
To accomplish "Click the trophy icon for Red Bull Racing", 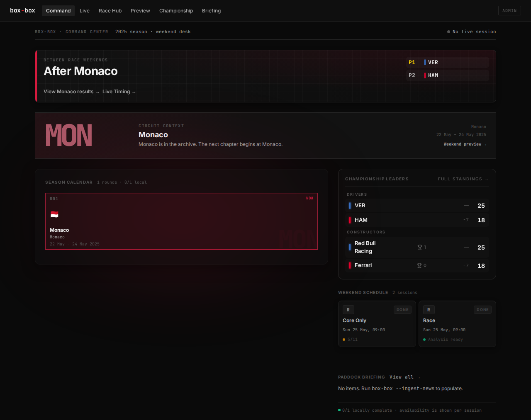I will click(419, 247).
